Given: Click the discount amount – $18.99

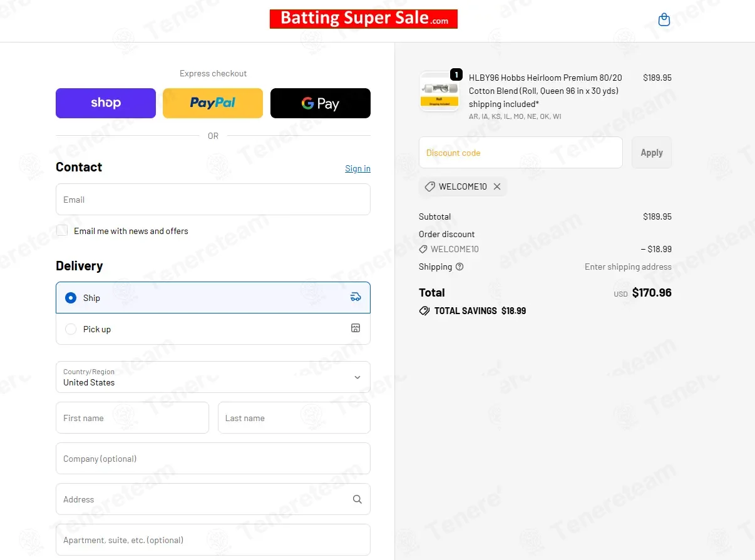Looking at the screenshot, I should [656, 249].
